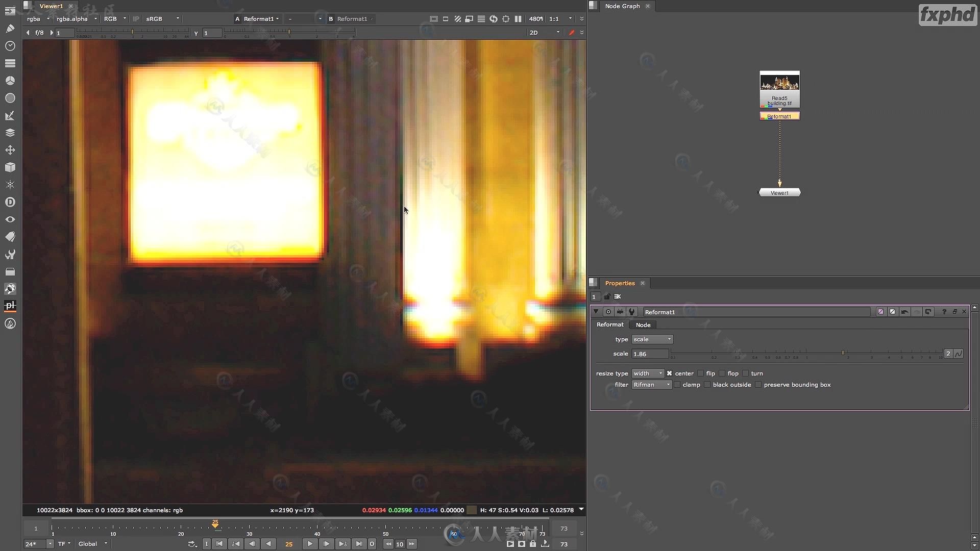Open the rgba.alpha channel dropdown
The width and height of the screenshot is (980, 551).
[77, 19]
